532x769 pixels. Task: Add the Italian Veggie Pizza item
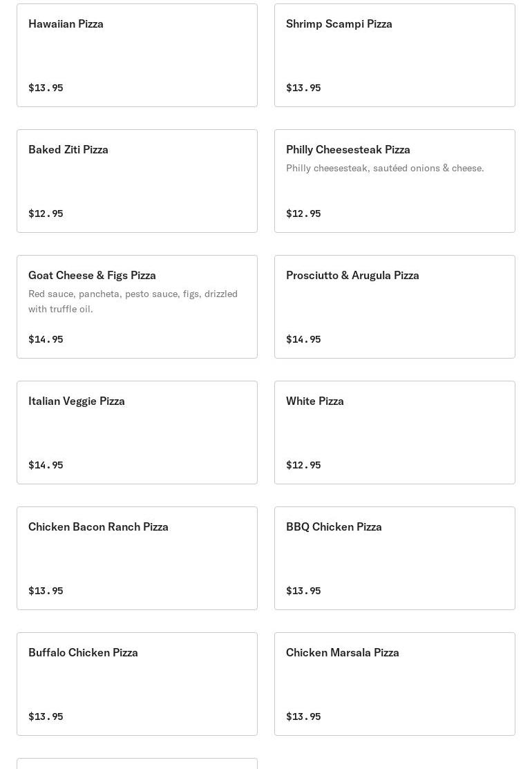point(137,433)
